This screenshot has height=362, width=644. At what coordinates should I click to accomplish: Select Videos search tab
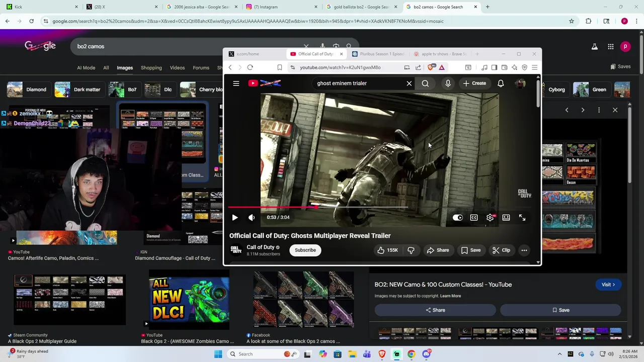(x=177, y=68)
